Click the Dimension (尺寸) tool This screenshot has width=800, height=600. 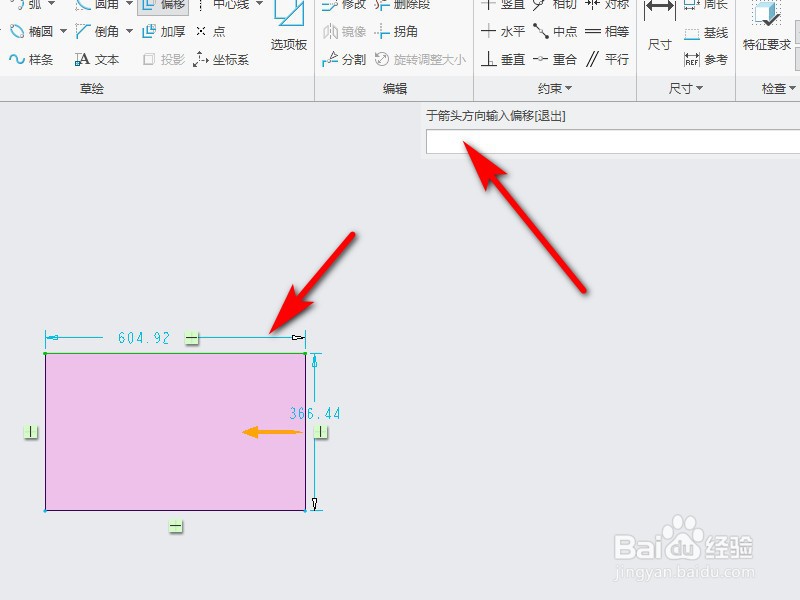659,26
